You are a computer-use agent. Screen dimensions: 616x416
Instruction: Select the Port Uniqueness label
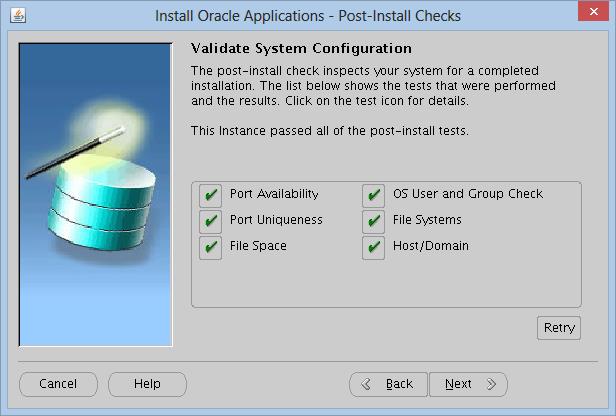point(276,220)
